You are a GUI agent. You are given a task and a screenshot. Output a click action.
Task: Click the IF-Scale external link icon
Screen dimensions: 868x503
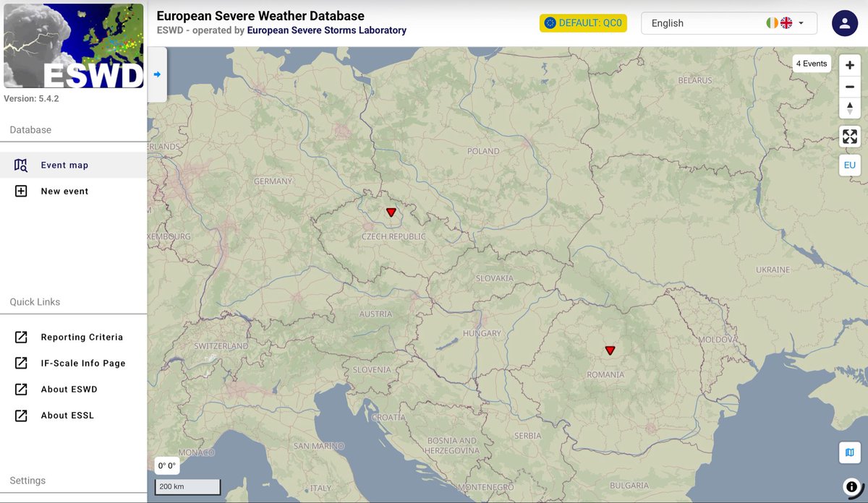(21, 363)
